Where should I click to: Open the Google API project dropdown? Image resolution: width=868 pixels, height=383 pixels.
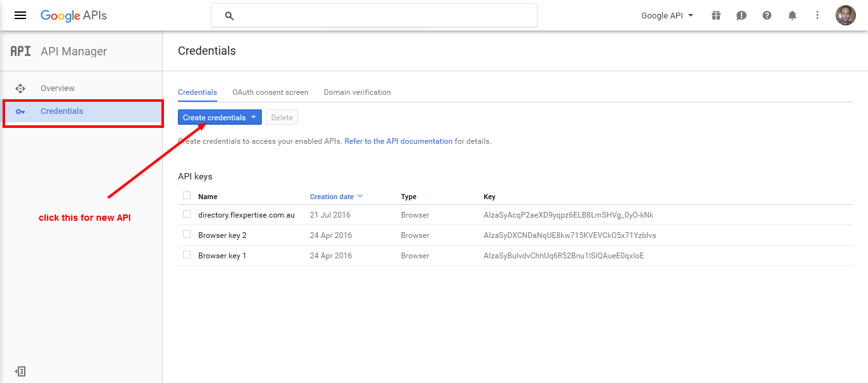667,15
